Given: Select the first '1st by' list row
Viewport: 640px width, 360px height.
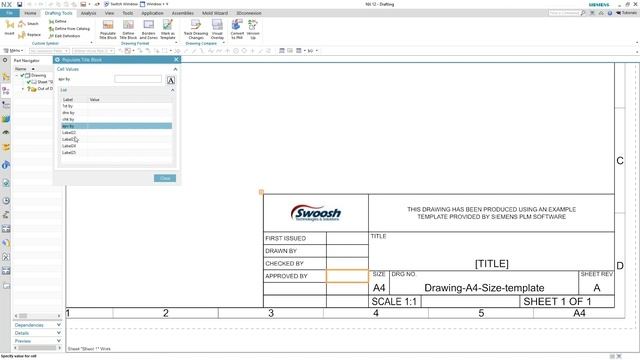Looking at the screenshot, I should (116, 106).
